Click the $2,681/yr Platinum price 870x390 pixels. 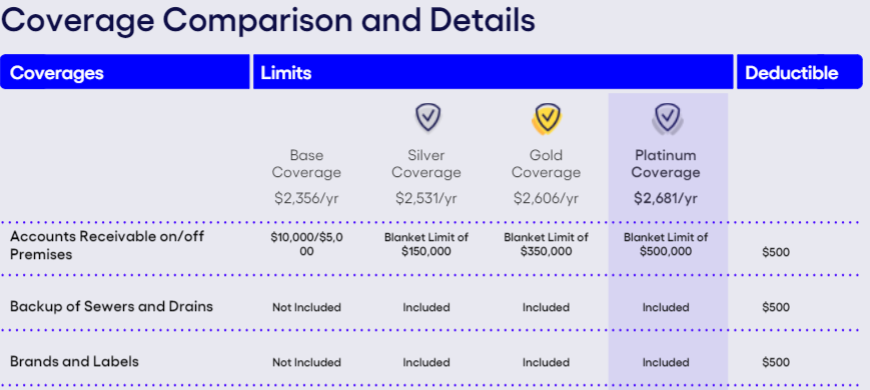pyautogui.click(x=666, y=198)
